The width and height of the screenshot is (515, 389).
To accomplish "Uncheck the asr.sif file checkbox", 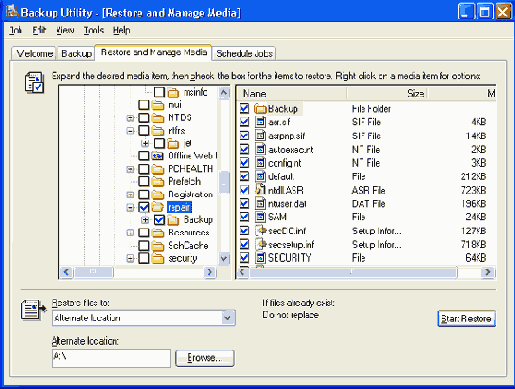I will [244, 122].
